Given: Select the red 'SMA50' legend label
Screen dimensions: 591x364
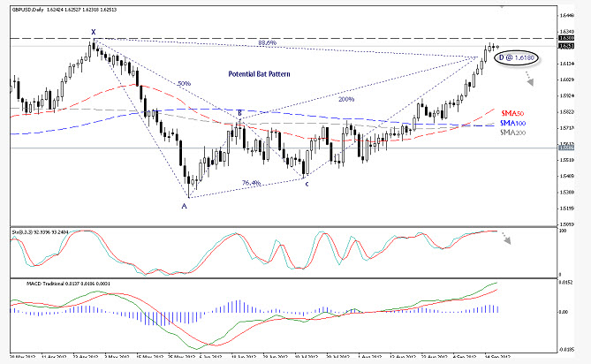Looking at the screenshot, I should pyautogui.click(x=512, y=113).
